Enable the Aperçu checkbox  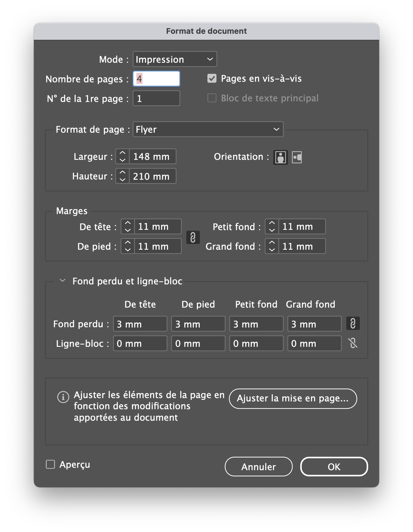[50, 464]
